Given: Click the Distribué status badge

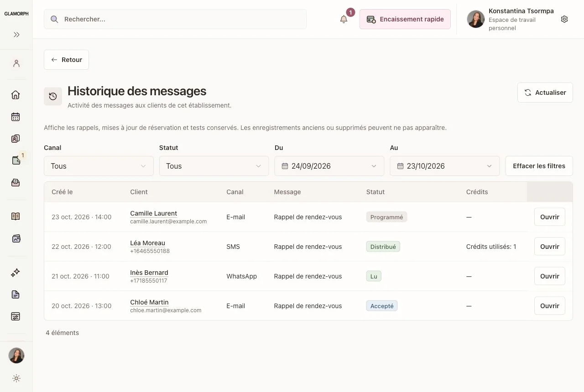Looking at the screenshot, I should pyautogui.click(x=383, y=247).
